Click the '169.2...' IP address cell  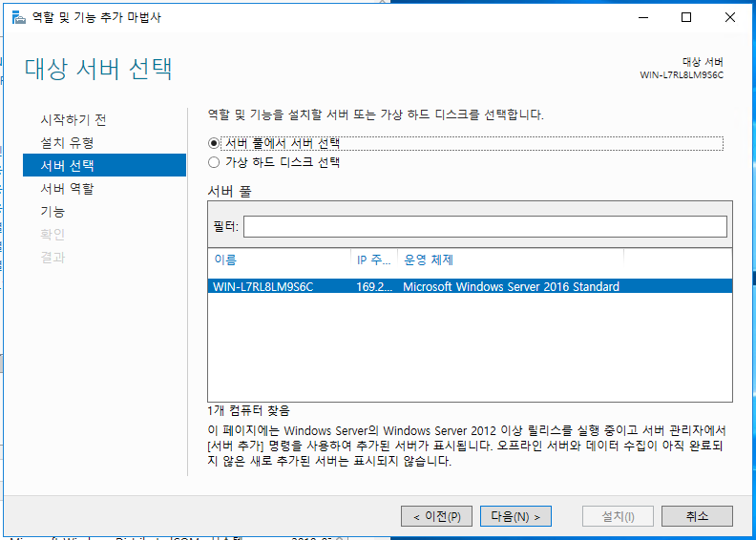click(x=374, y=286)
